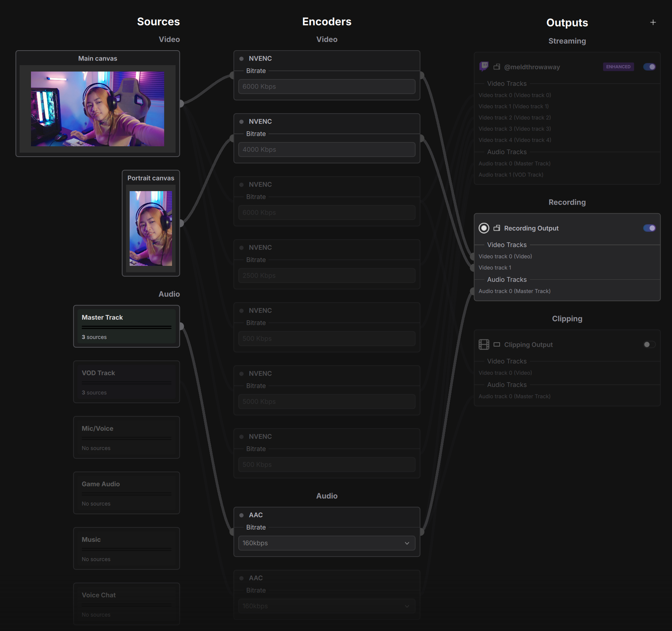Click the plus icon to add output

(653, 22)
